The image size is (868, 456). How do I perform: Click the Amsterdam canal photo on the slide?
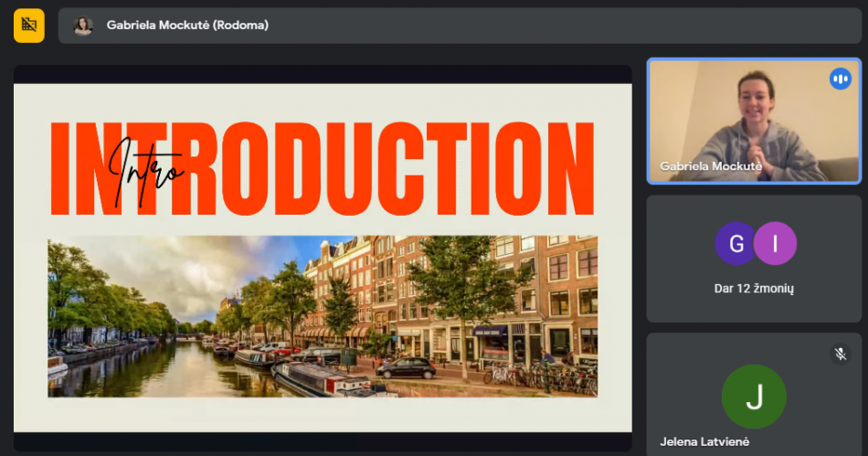click(x=323, y=316)
